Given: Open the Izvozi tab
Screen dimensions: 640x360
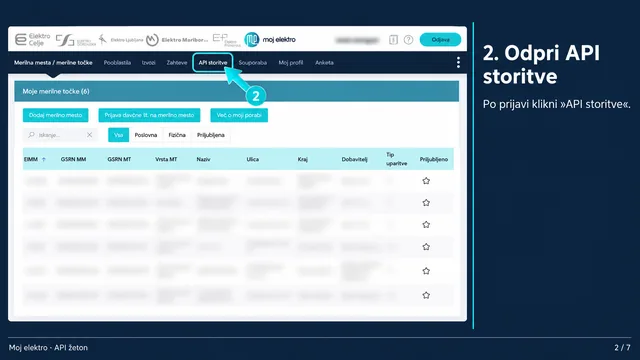Looking at the screenshot, I should [149, 62].
